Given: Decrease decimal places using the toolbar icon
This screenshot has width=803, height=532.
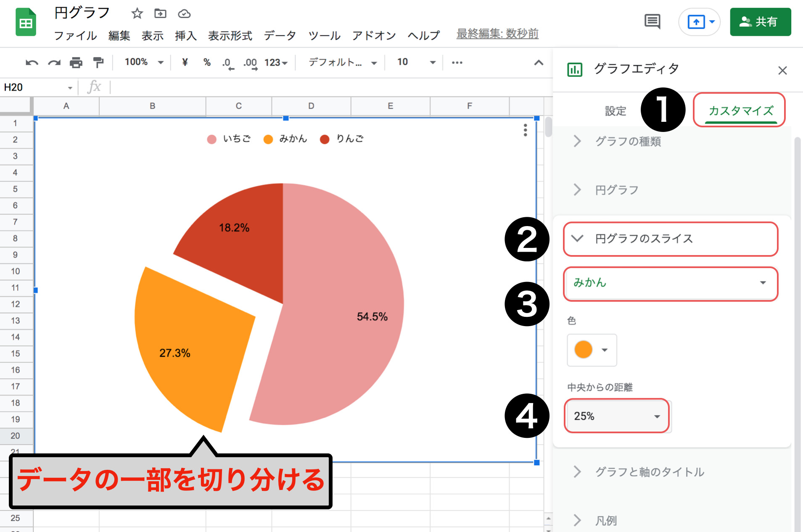Looking at the screenshot, I should (x=228, y=62).
